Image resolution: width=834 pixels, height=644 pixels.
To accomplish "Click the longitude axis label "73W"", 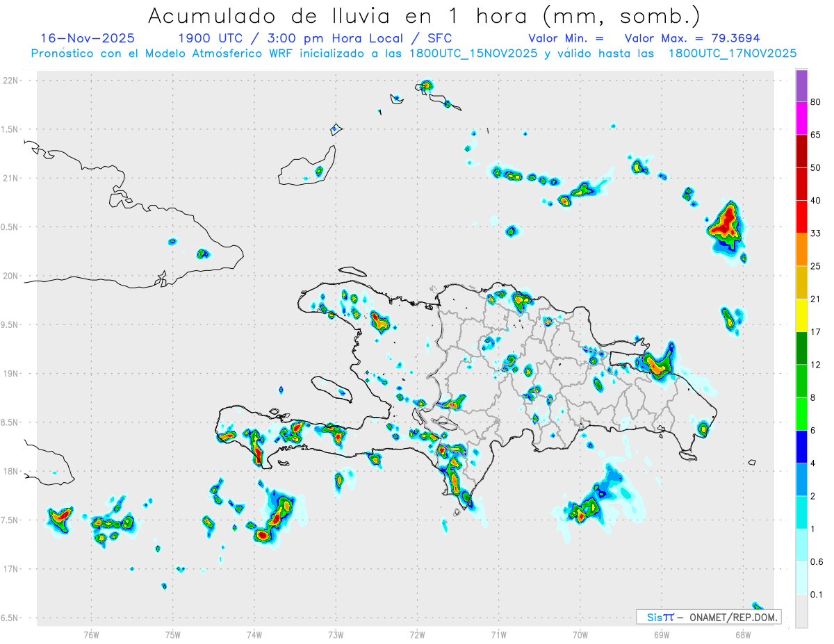I will [336, 634].
